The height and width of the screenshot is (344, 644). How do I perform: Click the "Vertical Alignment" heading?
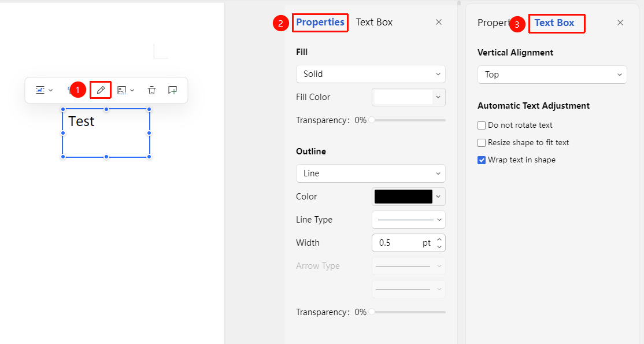[516, 53]
